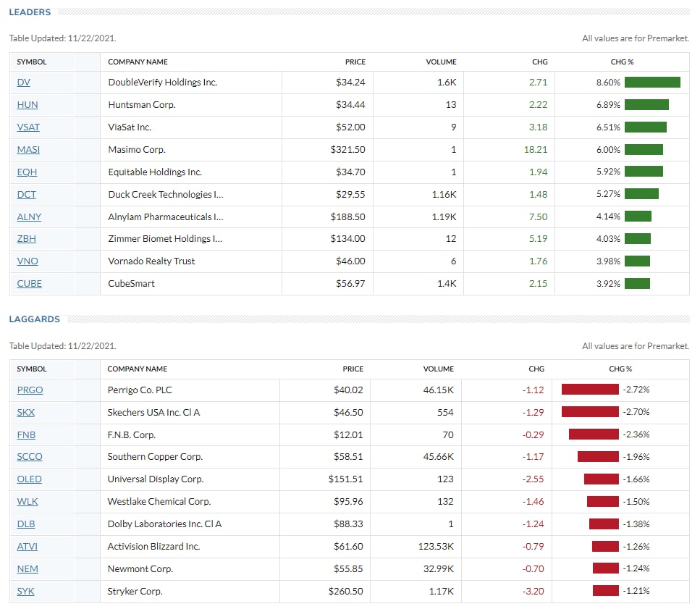
Task: Open the ZBH stock link
Action: click(x=26, y=238)
